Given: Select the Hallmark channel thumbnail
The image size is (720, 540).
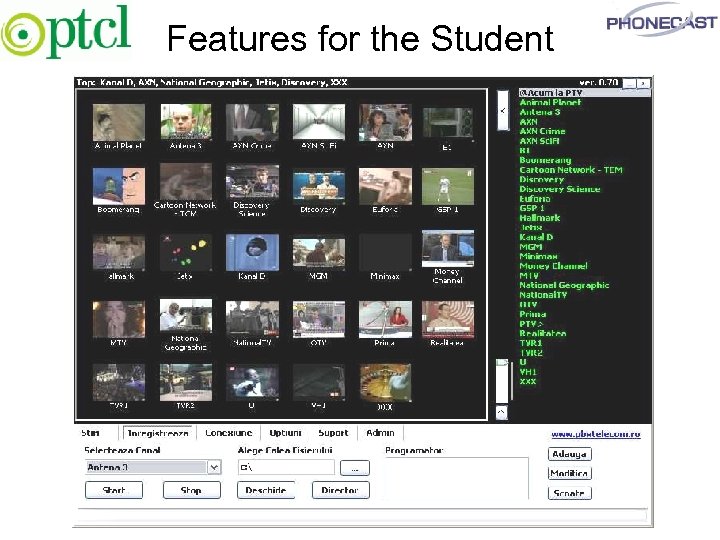Looking at the screenshot, I should (118, 253).
